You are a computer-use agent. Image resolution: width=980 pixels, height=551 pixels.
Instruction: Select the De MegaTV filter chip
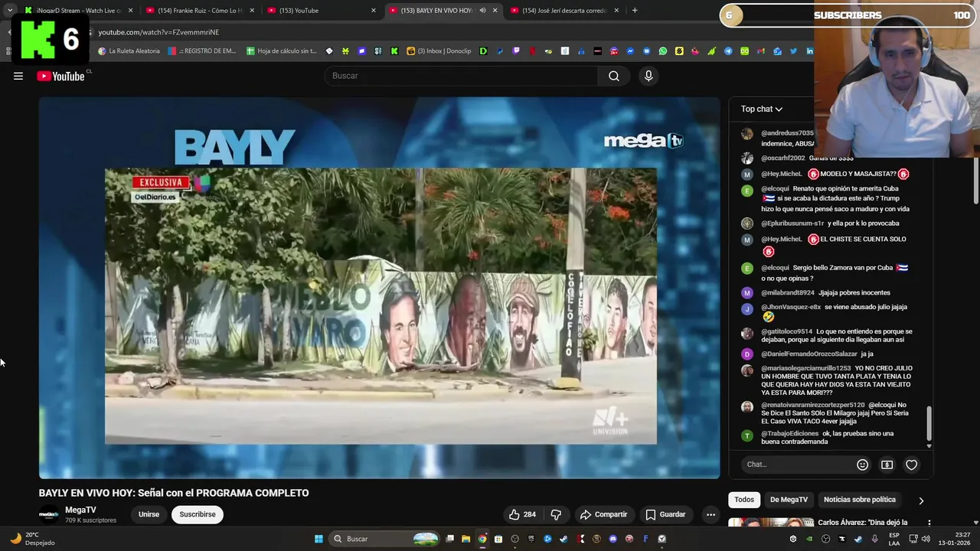(789, 500)
